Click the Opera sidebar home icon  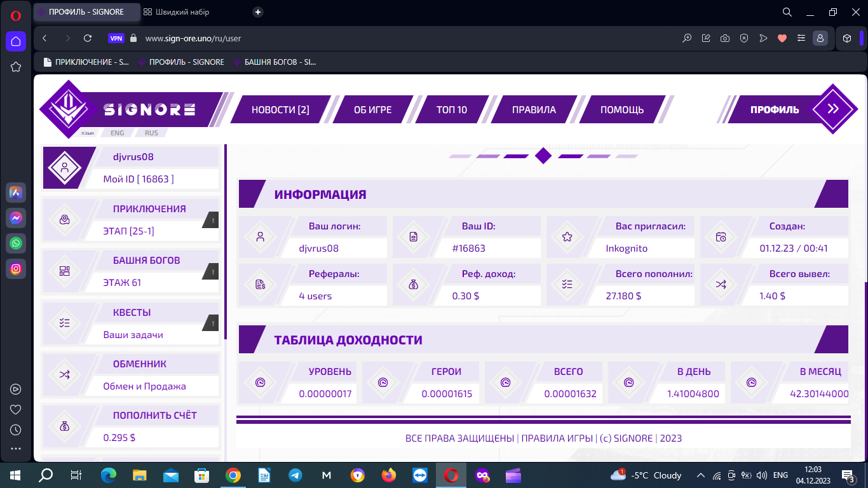16,41
